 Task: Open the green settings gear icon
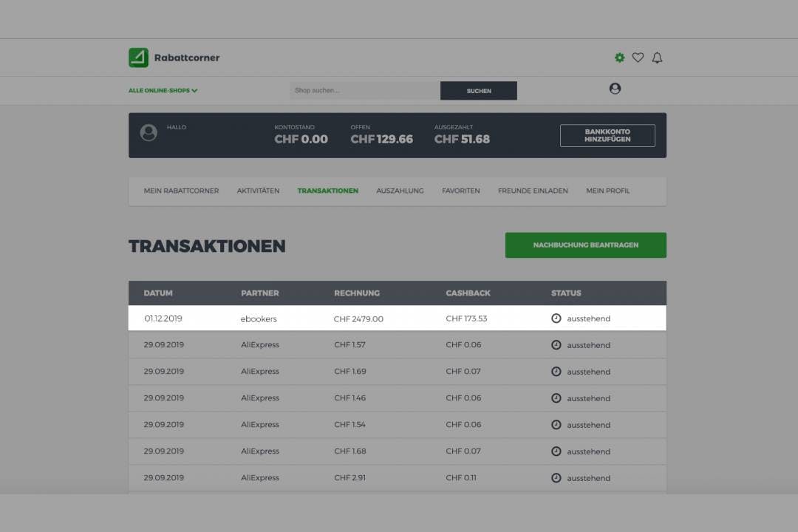tap(619, 57)
